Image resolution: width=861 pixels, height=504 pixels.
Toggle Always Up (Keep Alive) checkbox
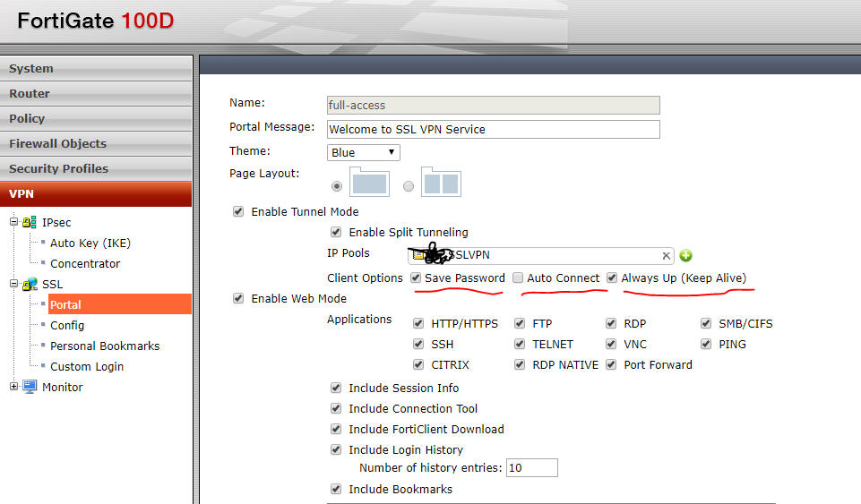tap(612, 278)
